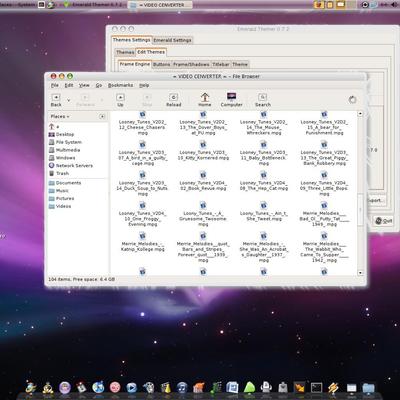Open the Buttons tab in Emerald
The width and height of the screenshot is (400, 400).
click(x=161, y=64)
